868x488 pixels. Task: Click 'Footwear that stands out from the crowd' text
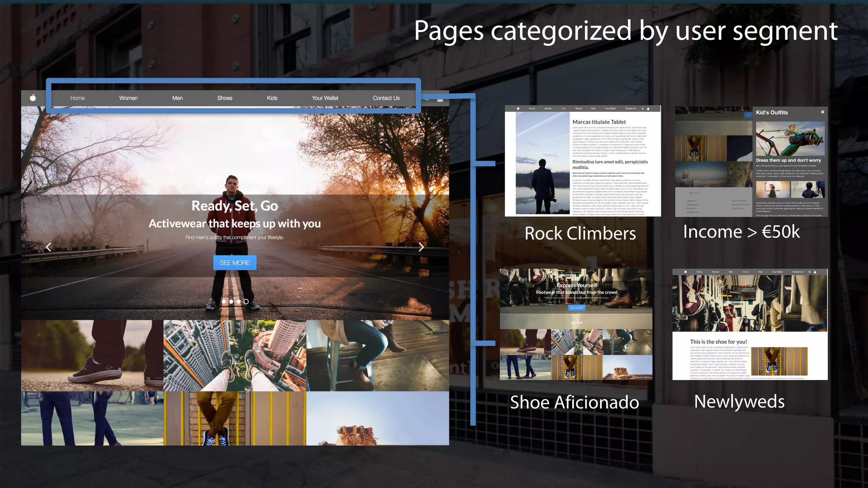pos(576,292)
